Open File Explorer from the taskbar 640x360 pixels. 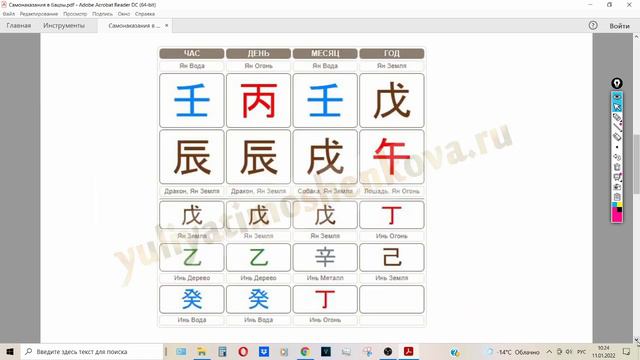201,351
